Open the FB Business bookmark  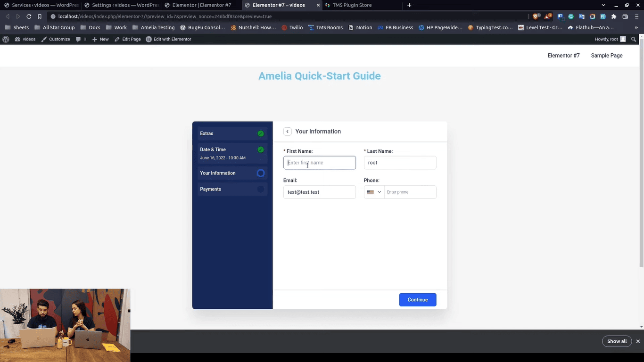point(395,28)
